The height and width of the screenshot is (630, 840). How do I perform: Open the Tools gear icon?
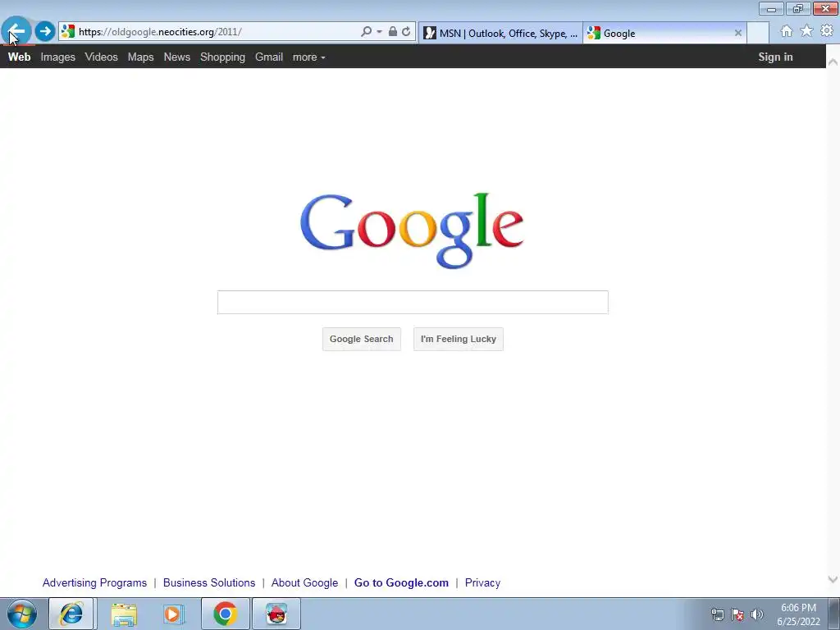tap(827, 31)
